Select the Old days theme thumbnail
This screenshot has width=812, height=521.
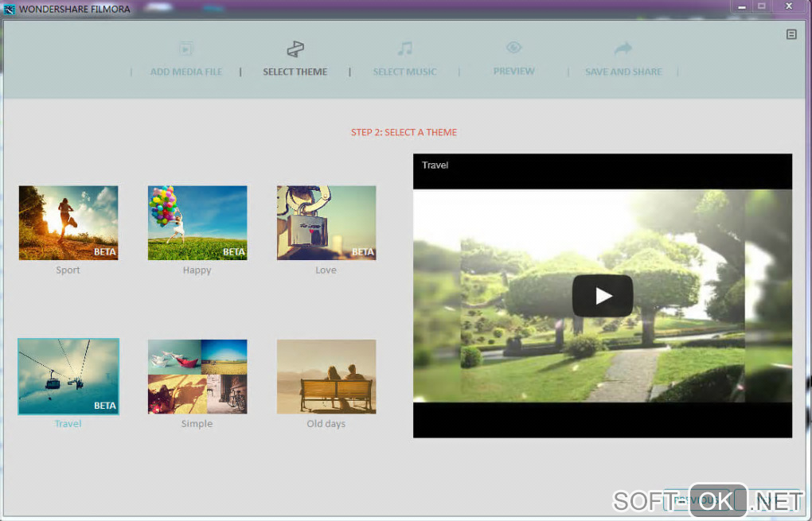pos(326,377)
